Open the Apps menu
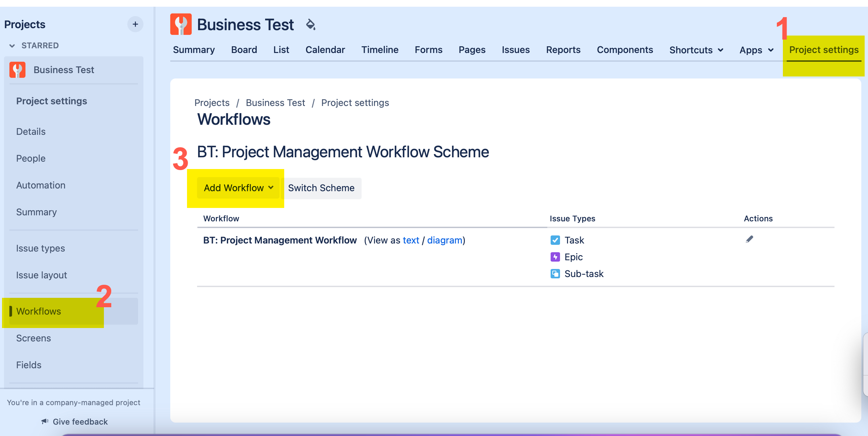 coord(755,50)
